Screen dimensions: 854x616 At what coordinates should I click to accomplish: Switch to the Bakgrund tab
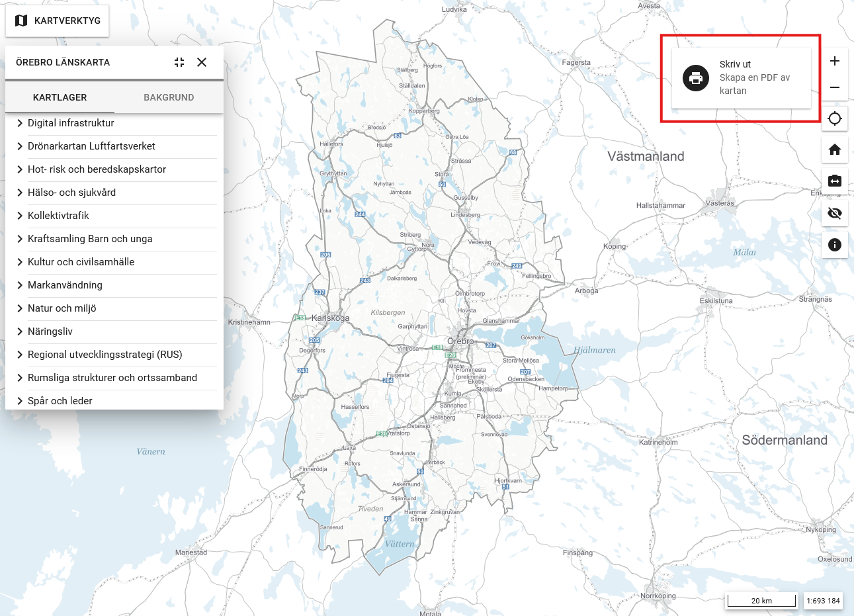(x=169, y=97)
